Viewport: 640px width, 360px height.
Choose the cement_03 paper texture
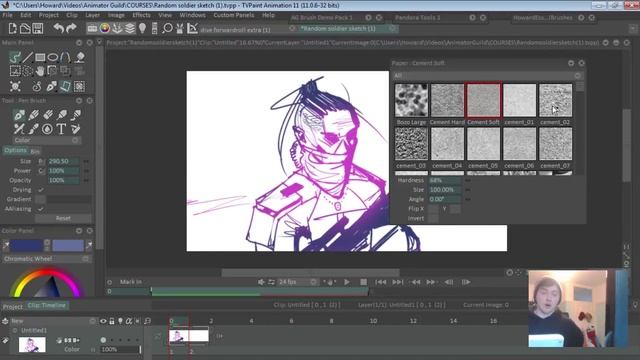click(x=411, y=144)
